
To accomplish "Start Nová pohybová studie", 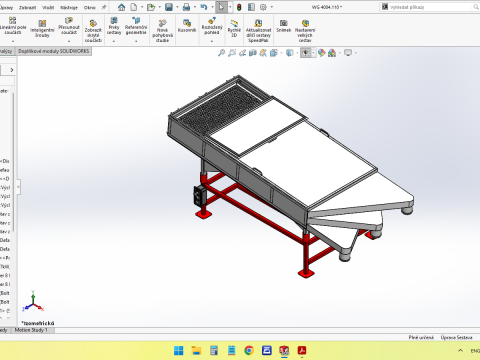I will 162,31.
